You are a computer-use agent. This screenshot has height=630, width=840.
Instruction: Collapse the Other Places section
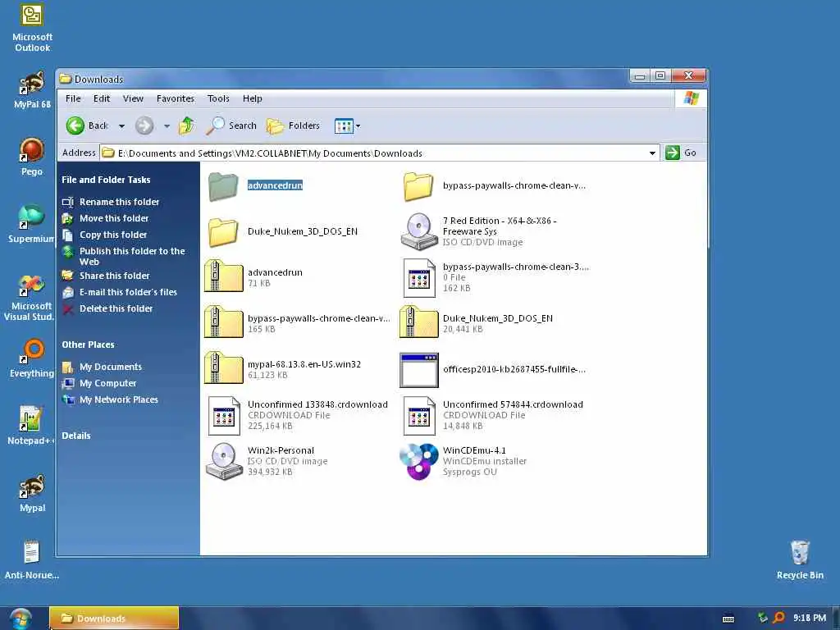tap(88, 345)
